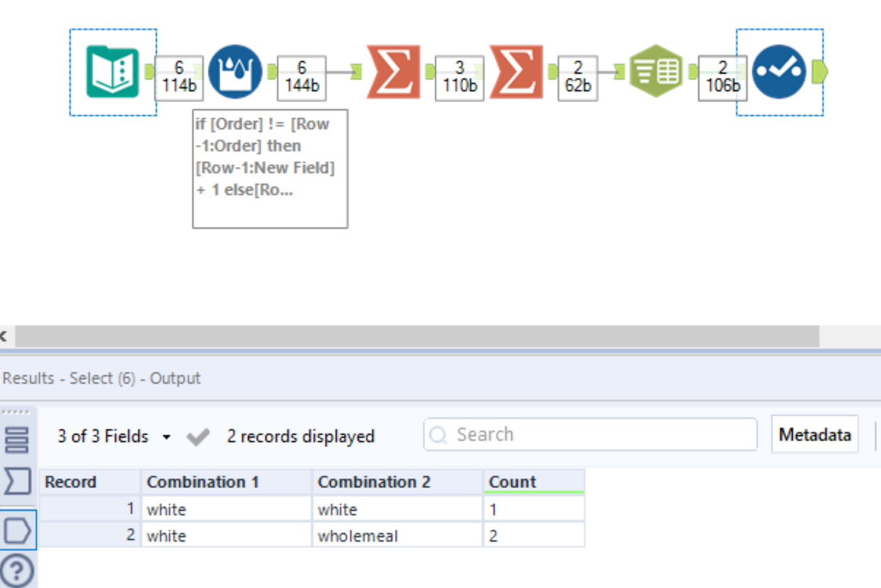Select the blue Select tool on the canvas
Viewport: 881px width, 588px height.
(x=780, y=71)
